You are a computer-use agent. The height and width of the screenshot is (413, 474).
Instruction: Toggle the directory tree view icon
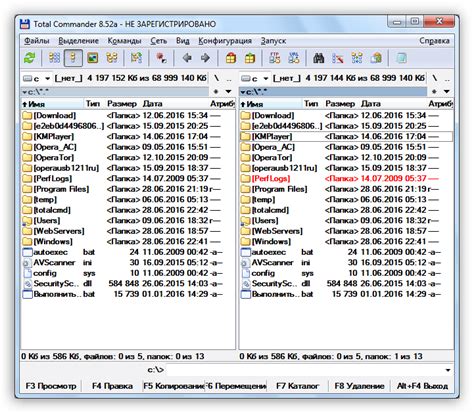[x=112, y=58]
